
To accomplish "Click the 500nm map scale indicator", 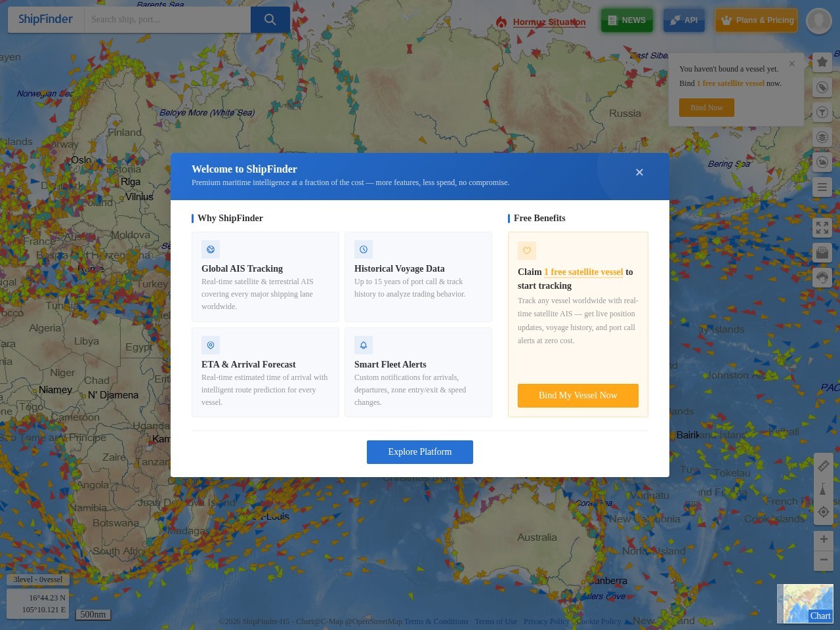I will coord(93,615).
